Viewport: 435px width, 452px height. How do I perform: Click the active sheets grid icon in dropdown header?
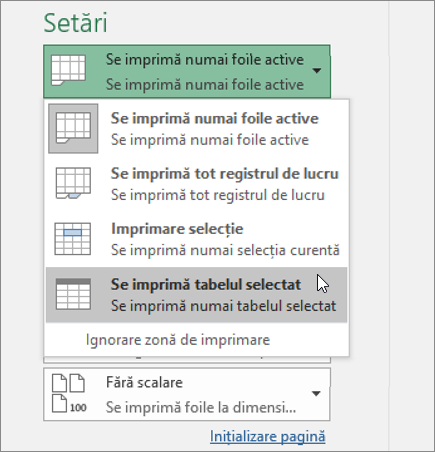(x=69, y=70)
